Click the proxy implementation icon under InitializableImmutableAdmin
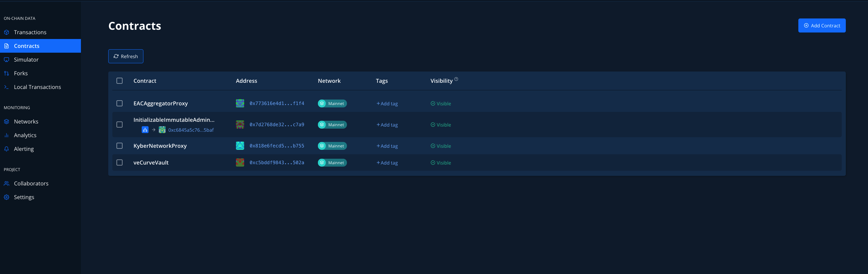868x274 pixels. pos(145,130)
